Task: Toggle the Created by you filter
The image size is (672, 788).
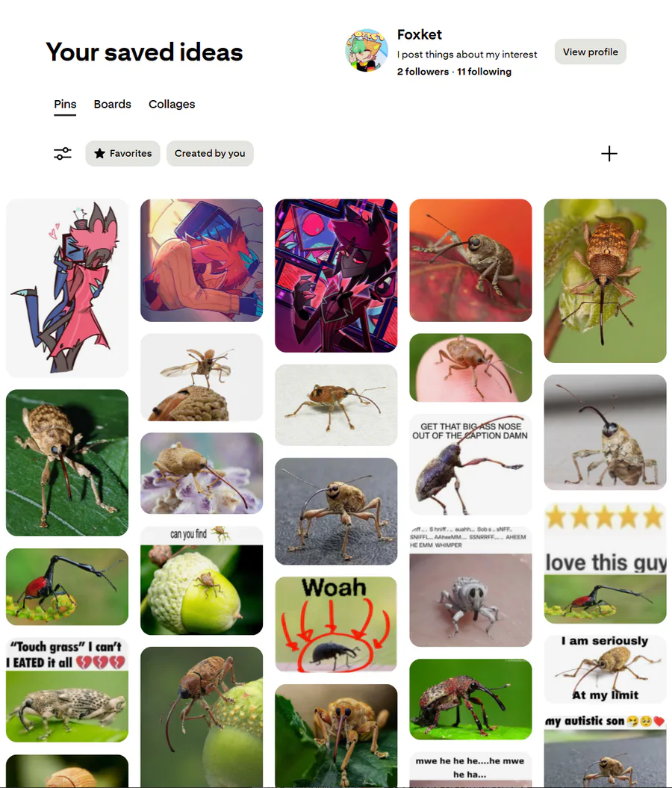Action: [x=210, y=153]
